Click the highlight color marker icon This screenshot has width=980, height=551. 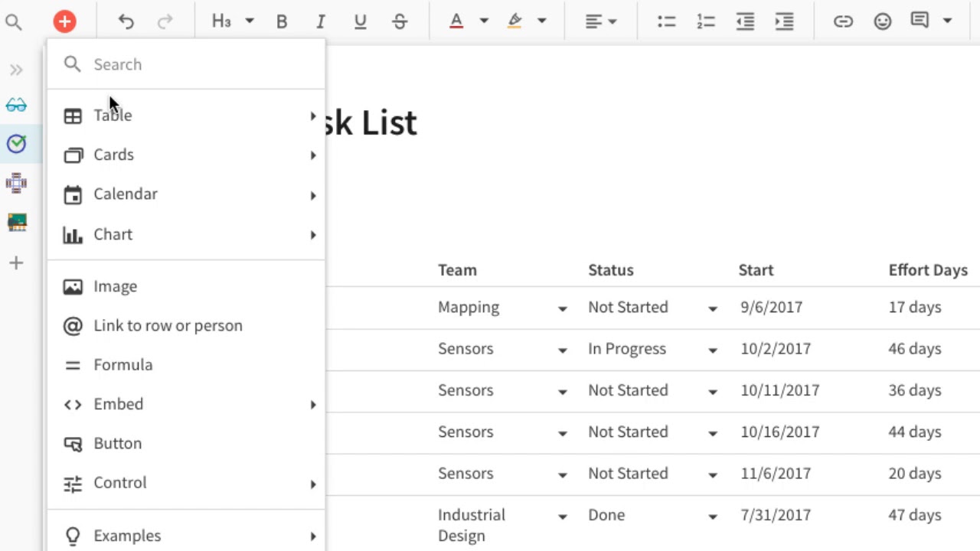(514, 21)
